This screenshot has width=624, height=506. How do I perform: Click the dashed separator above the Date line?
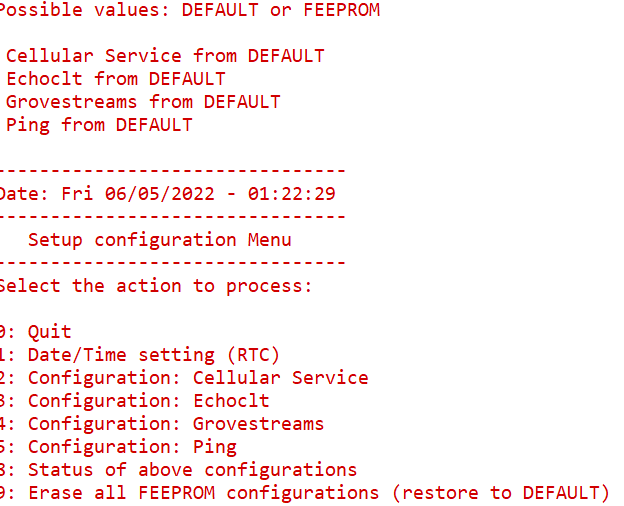point(173,171)
